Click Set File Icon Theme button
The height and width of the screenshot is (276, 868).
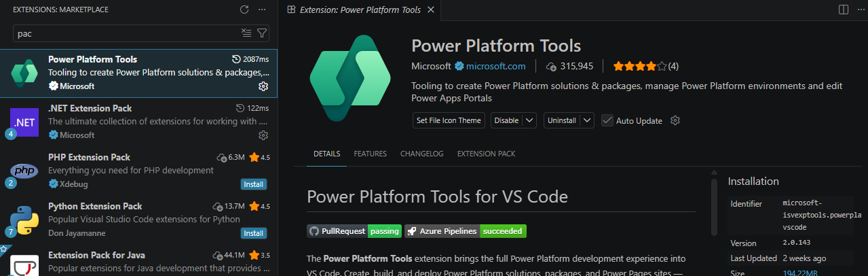[449, 120]
